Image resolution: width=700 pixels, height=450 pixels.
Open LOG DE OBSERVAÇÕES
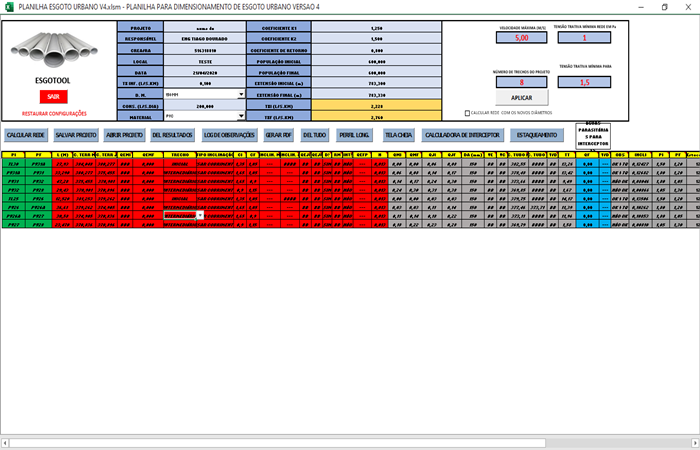pyautogui.click(x=229, y=134)
